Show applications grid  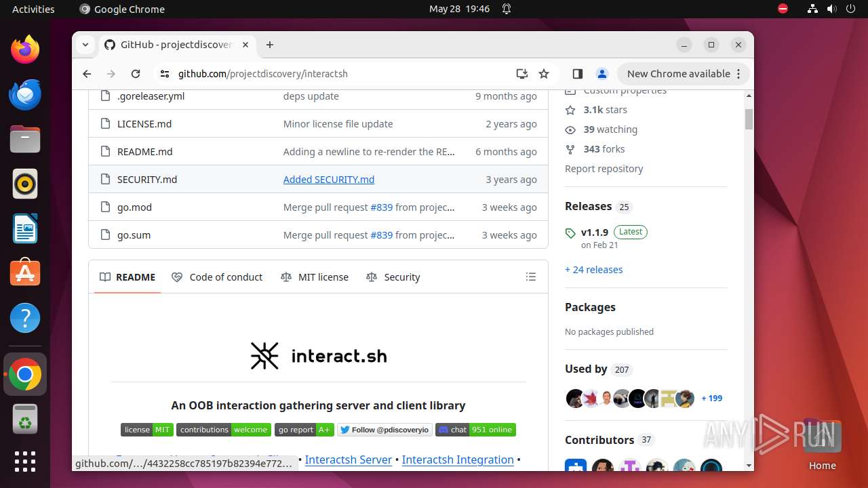(25, 462)
